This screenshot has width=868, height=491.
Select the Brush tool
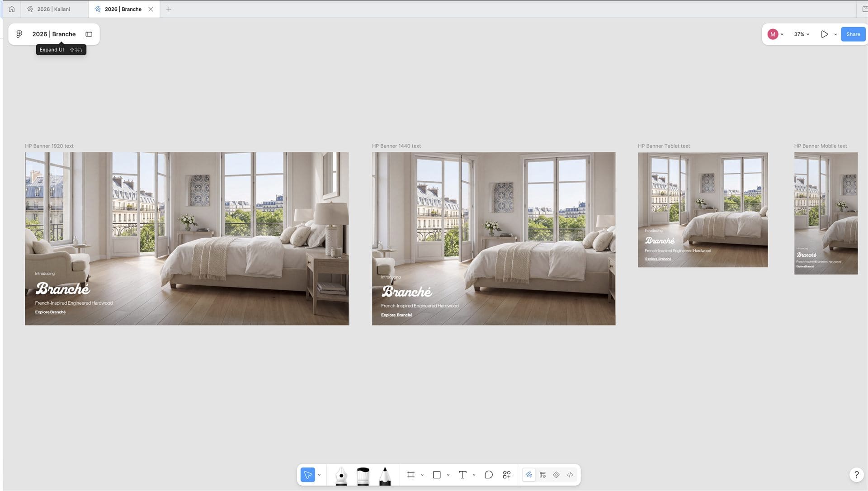[363, 476]
